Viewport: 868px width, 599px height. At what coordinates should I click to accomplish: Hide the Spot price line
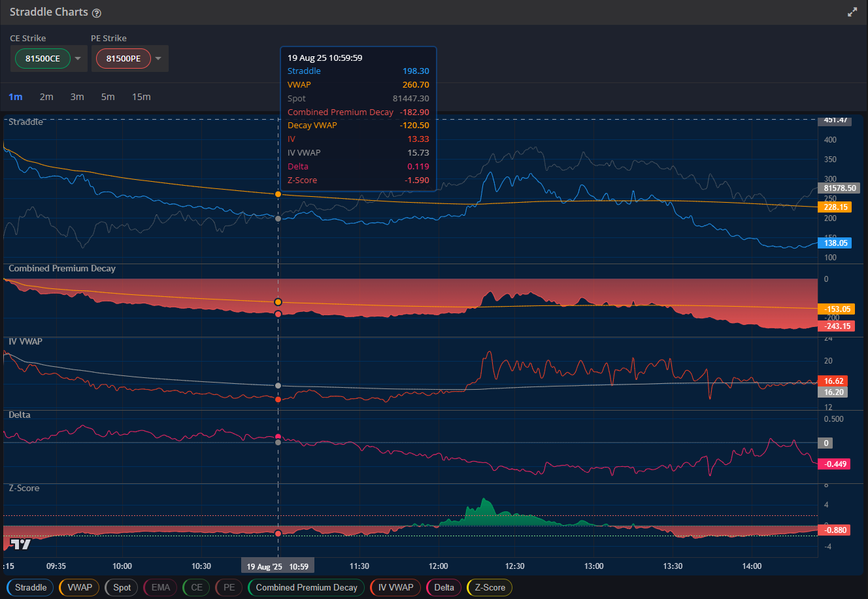click(121, 587)
